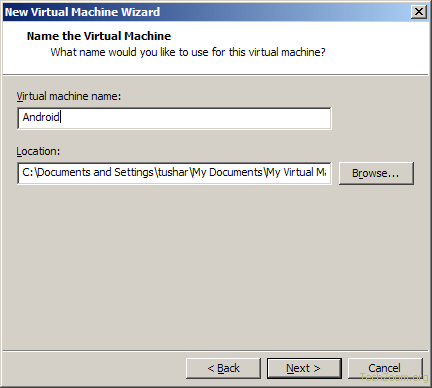Click the Virtual machine name field containing Android

click(x=174, y=118)
